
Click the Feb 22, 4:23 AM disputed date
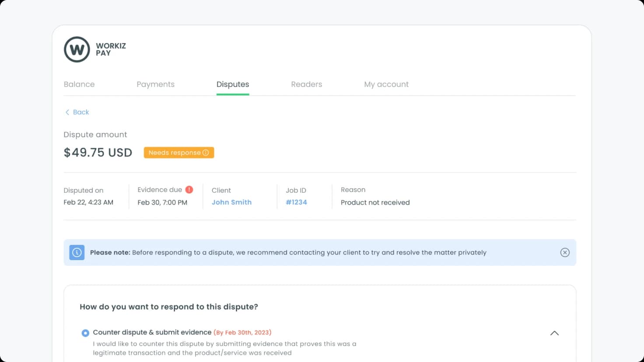tap(88, 202)
